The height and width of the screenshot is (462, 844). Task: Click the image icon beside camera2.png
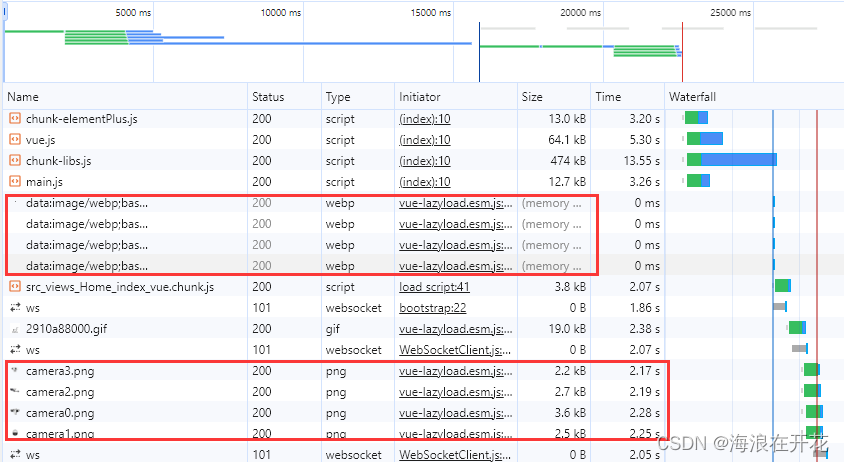tap(15, 391)
